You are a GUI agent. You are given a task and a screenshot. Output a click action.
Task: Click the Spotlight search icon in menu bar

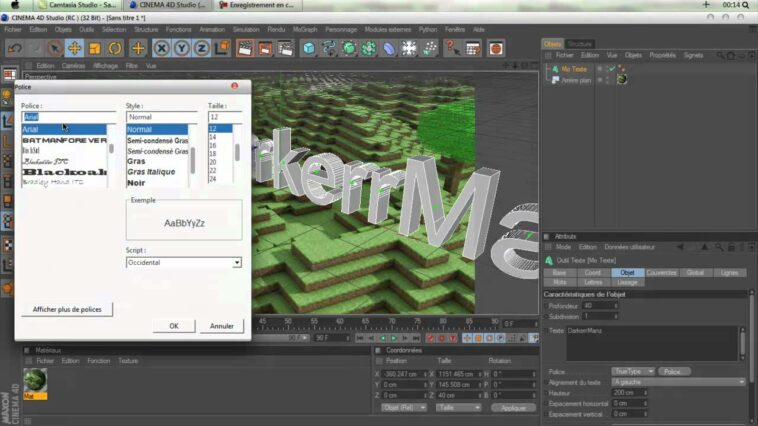coord(745,5)
